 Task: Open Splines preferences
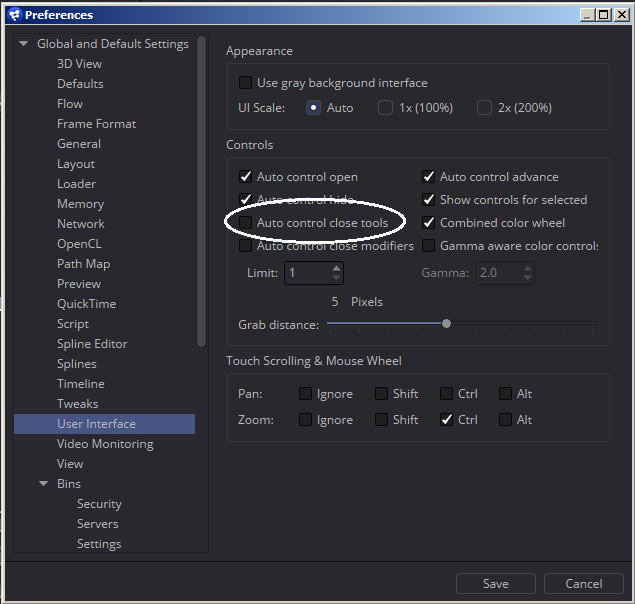click(77, 364)
